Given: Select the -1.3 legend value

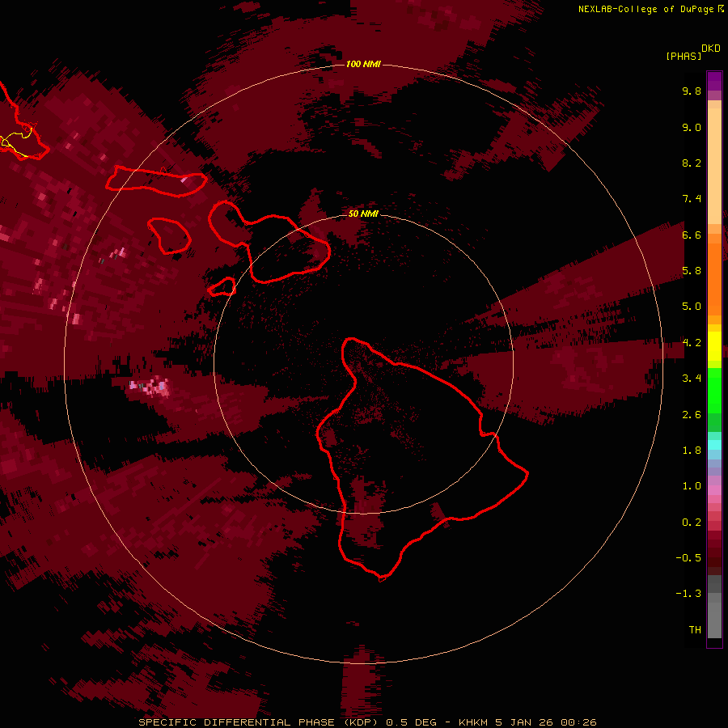Looking at the screenshot, I should [x=688, y=594].
